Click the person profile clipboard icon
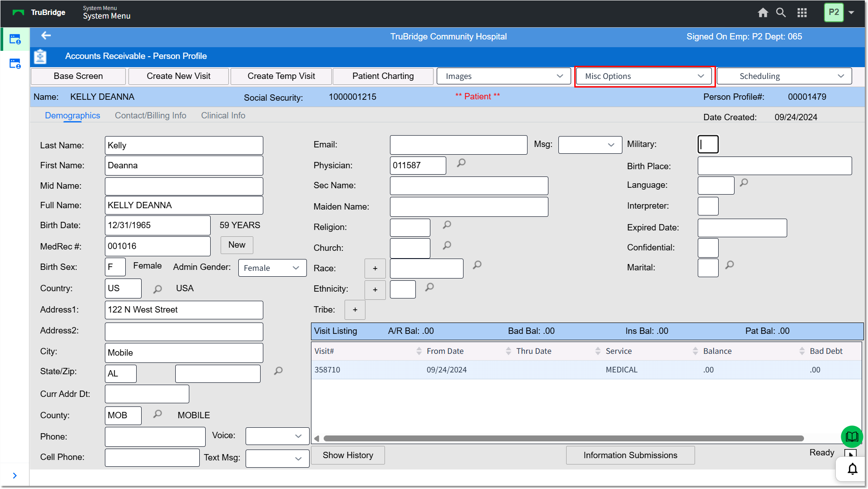 pyautogui.click(x=40, y=57)
